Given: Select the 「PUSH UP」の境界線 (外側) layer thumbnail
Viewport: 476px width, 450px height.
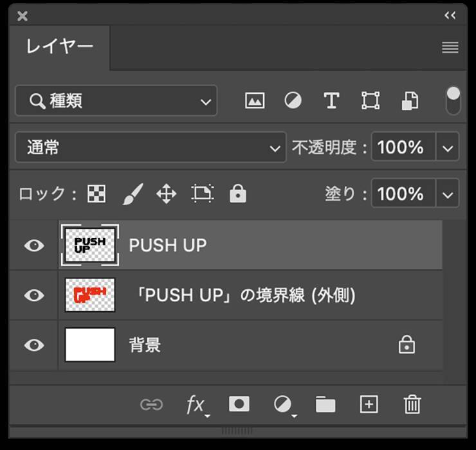Looking at the screenshot, I should (90, 295).
